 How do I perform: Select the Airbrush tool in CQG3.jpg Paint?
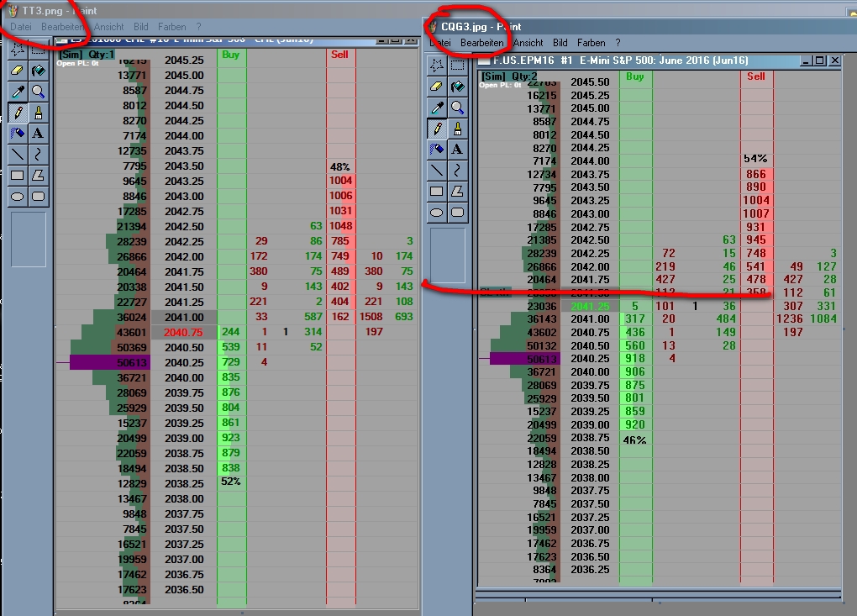(x=437, y=150)
